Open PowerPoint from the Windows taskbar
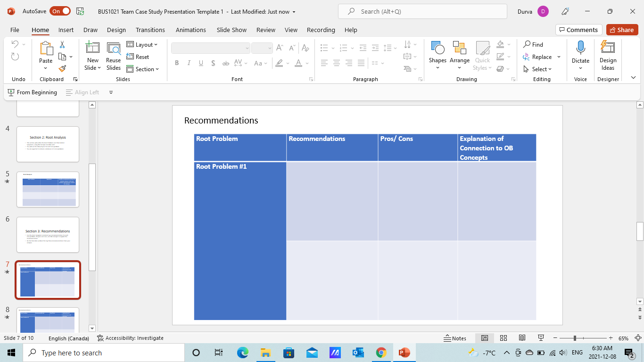The width and height of the screenshot is (644, 362). pyautogui.click(x=404, y=353)
